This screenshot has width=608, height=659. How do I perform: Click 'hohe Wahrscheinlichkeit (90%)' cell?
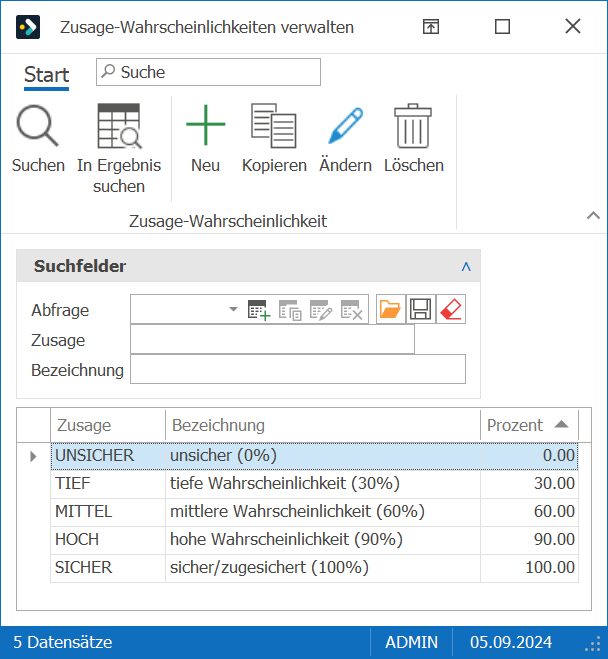[323, 540]
